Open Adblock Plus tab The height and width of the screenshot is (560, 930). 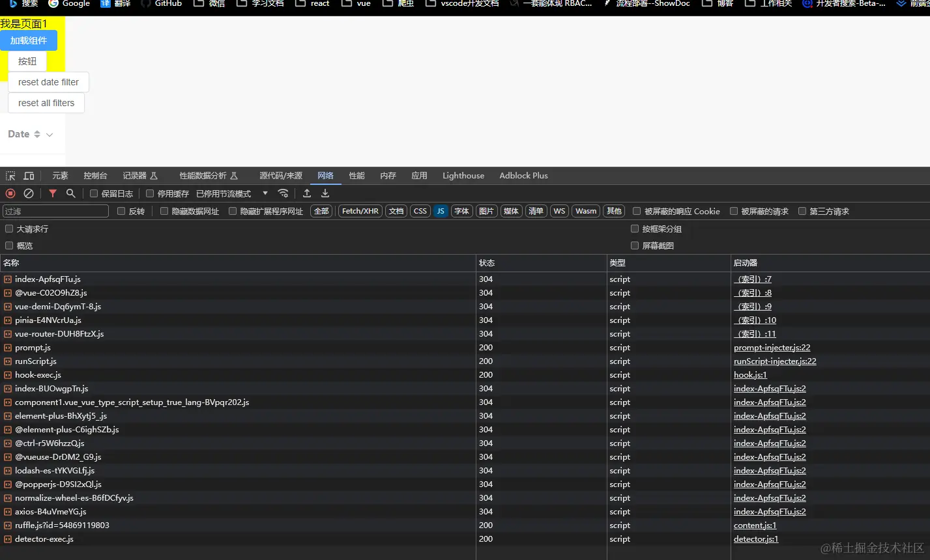coord(523,176)
